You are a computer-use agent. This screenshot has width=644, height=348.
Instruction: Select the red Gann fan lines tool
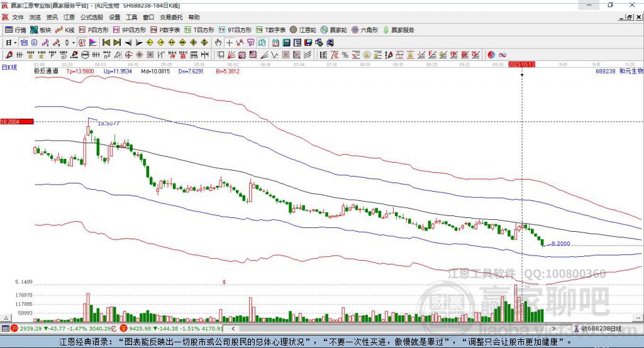(x=231, y=55)
